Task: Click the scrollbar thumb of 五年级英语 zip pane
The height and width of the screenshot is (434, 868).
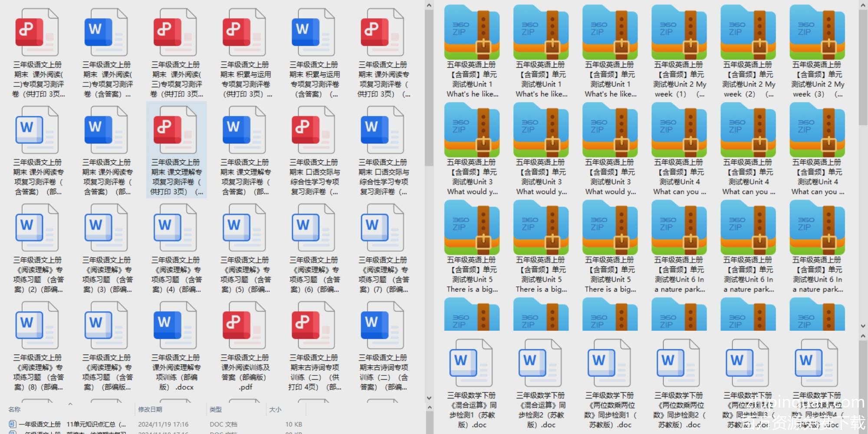Action: coord(863,67)
